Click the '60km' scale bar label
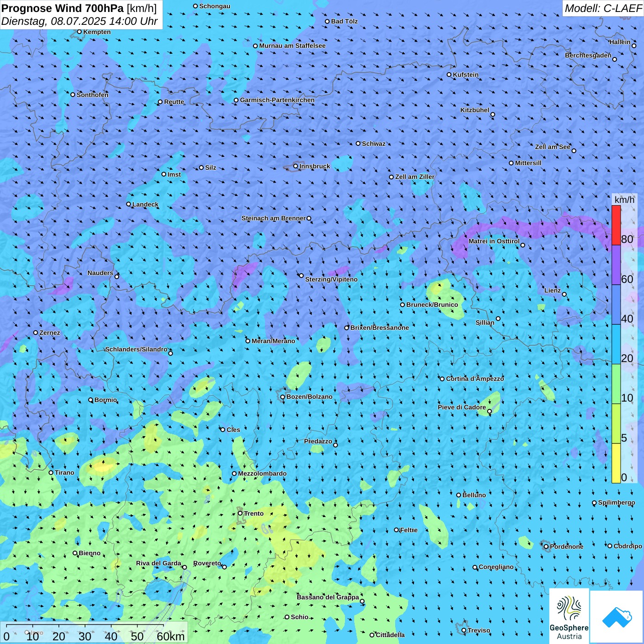This screenshot has height=644, width=644. [x=171, y=636]
